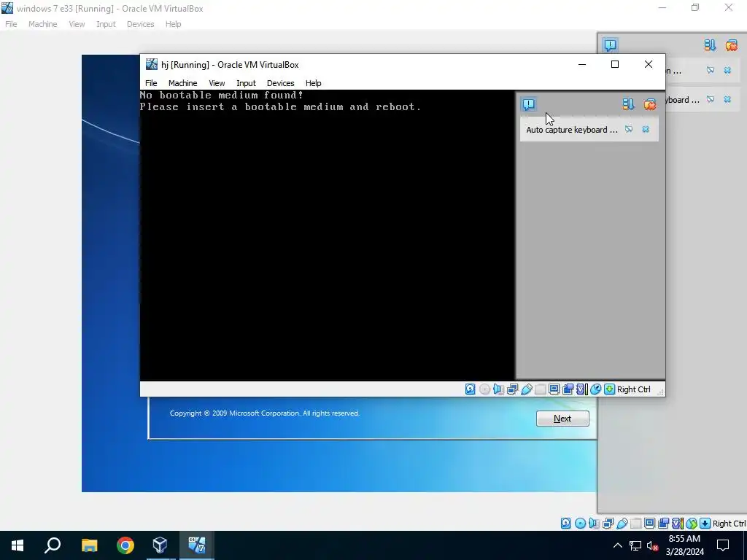Click Right Ctrl host key label in hj window
The image size is (747, 560).
coord(634,389)
